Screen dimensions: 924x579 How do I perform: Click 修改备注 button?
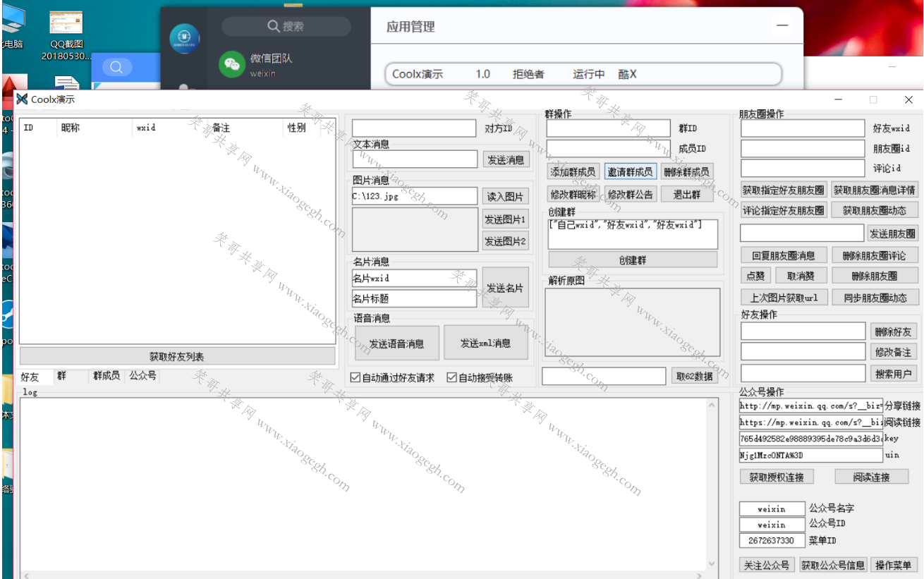(893, 352)
